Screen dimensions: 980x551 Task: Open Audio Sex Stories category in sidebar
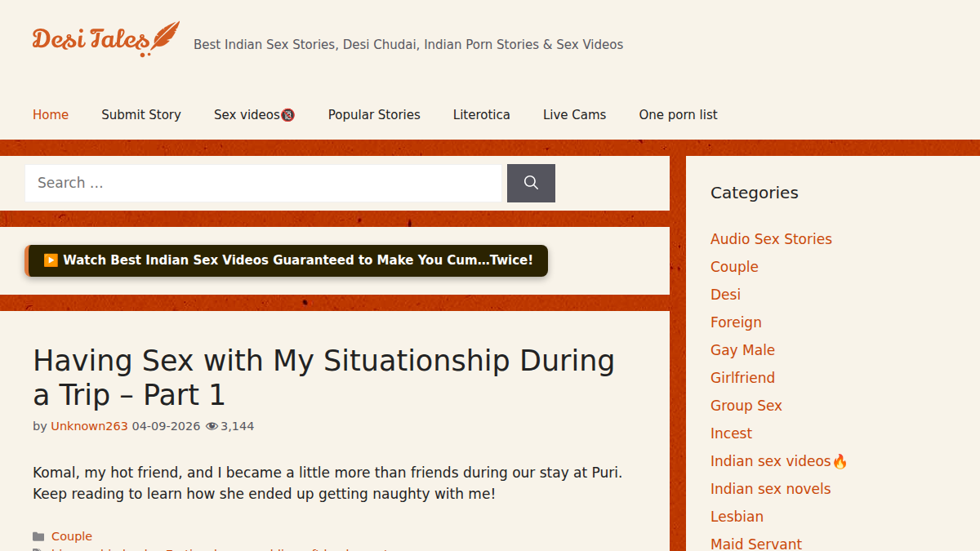[771, 239]
